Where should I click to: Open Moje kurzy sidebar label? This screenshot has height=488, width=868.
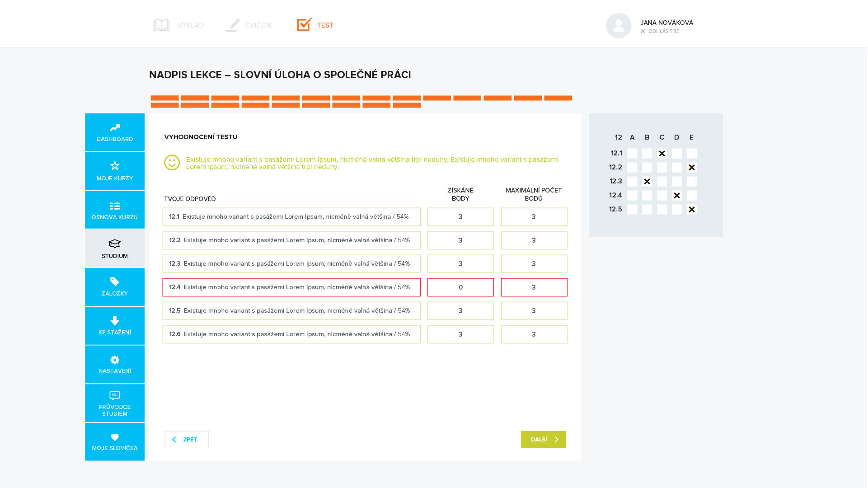(115, 178)
